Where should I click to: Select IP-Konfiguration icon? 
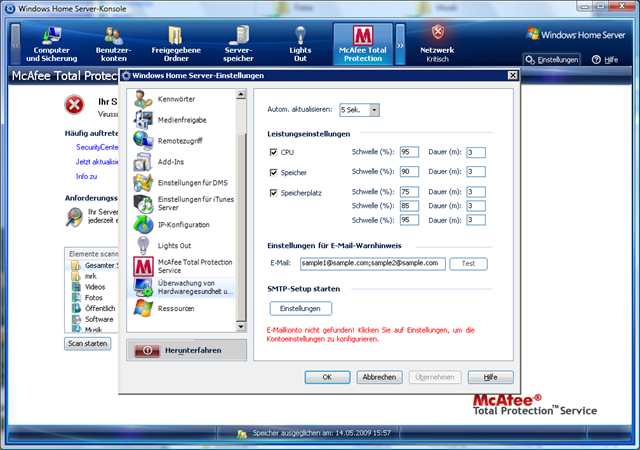coord(143,224)
